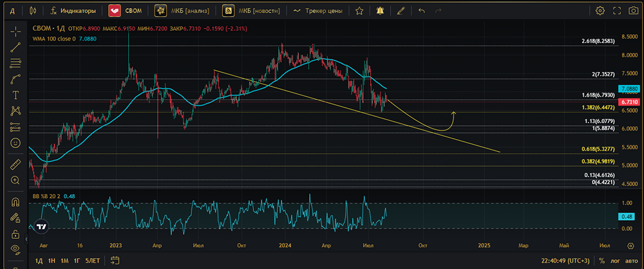Undo the last chart action
Screen dimensions: 644x269
tap(421, 11)
